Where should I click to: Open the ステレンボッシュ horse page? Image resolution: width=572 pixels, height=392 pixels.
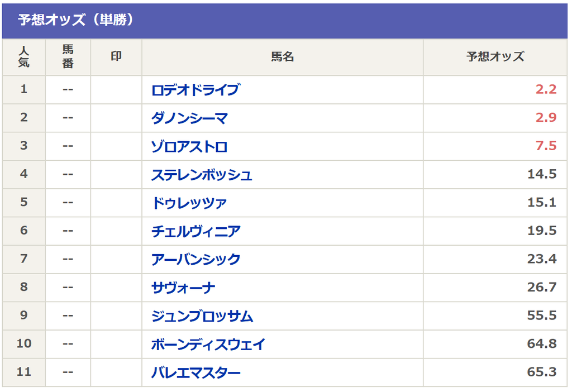coord(202,175)
